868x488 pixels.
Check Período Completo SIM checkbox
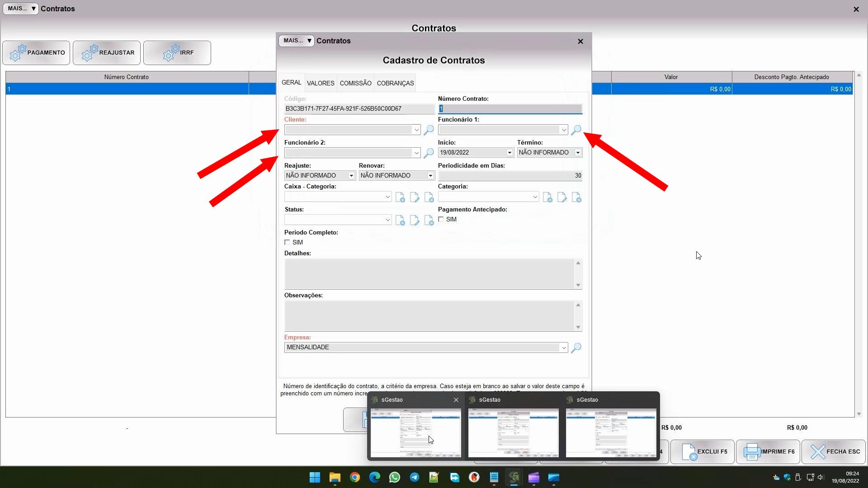pos(288,243)
